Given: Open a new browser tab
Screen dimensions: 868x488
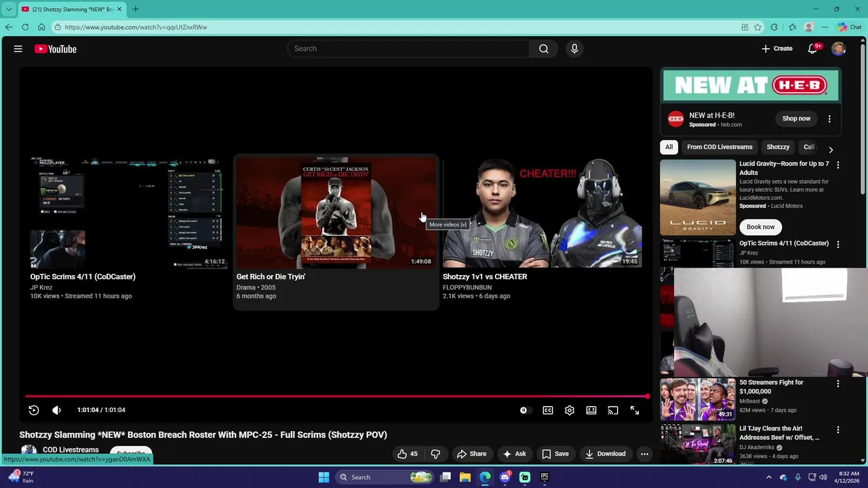Looking at the screenshot, I should (136, 9).
